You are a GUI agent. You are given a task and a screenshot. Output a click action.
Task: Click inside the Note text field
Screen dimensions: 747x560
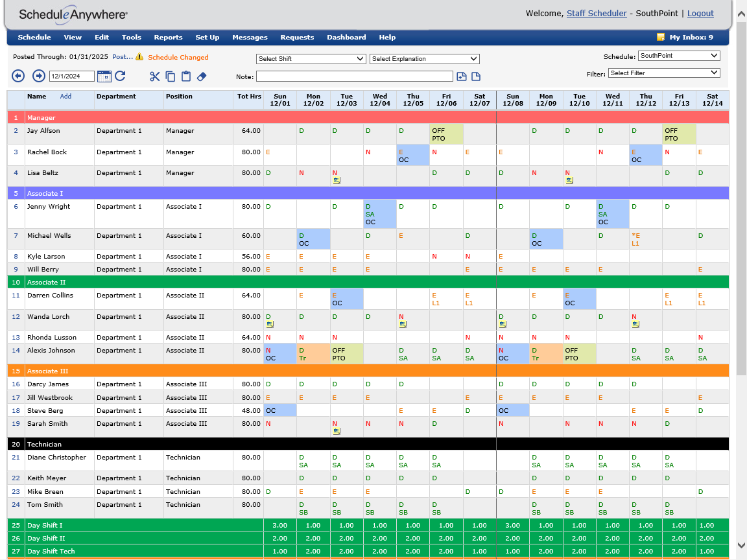[x=354, y=76]
